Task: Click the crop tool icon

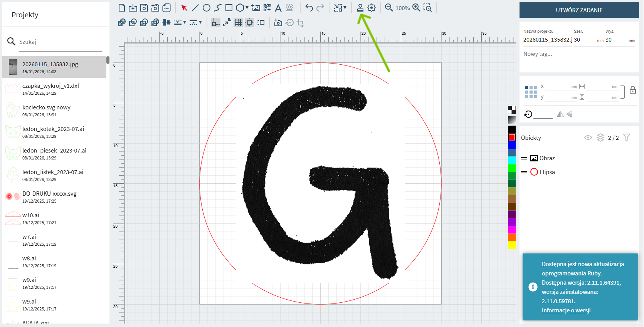Action: tap(301, 23)
